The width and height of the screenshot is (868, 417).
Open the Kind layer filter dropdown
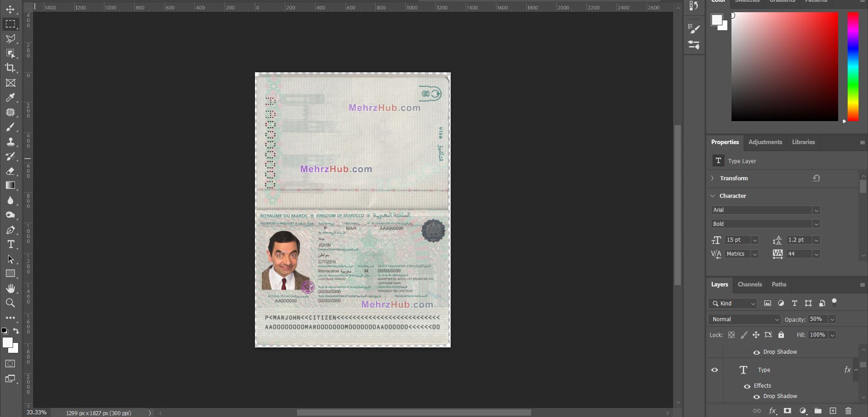pyautogui.click(x=732, y=304)
